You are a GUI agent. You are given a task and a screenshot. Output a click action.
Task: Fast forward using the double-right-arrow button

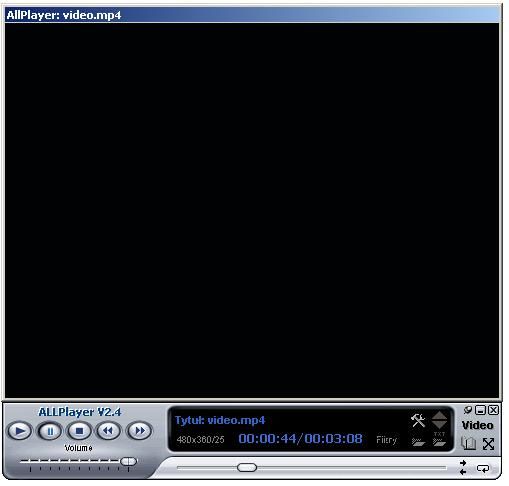pyautogui.click(x=139, y=431)
